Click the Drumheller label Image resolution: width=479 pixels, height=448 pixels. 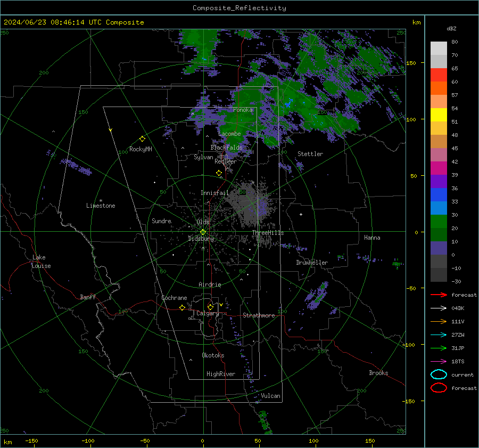point(312,263)
